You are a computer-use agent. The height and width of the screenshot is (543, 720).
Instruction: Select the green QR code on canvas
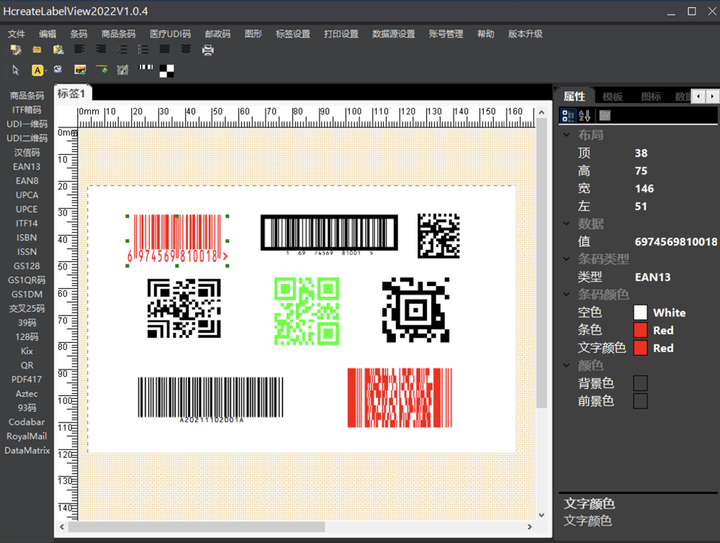pos(307,311)
